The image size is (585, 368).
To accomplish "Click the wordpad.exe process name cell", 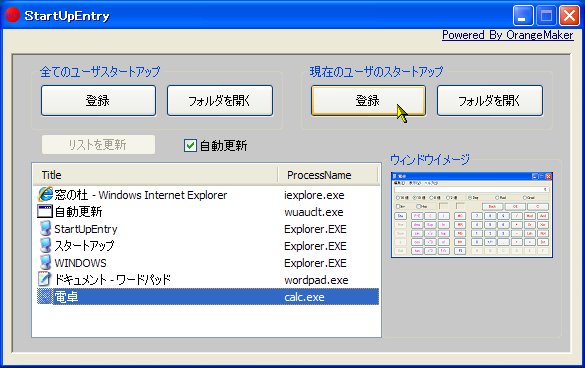I will tap(316, 280).
